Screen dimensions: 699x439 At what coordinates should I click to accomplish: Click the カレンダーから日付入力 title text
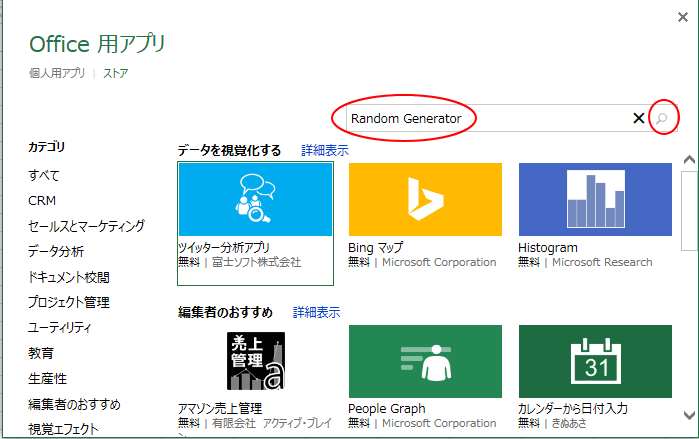point(573,408)
